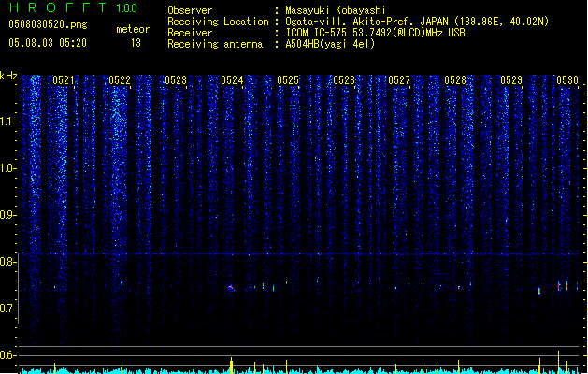Click the 0524 time marker

click(x=232, y=80)
